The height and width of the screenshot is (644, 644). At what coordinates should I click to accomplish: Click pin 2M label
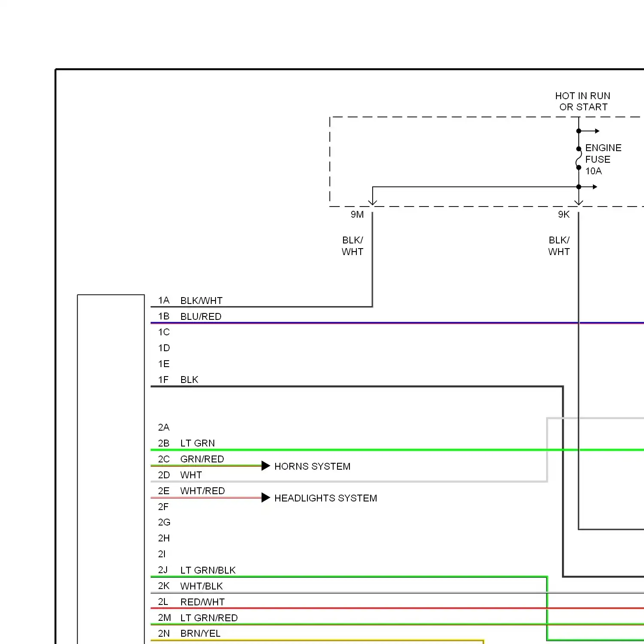(x=164, y=618)
